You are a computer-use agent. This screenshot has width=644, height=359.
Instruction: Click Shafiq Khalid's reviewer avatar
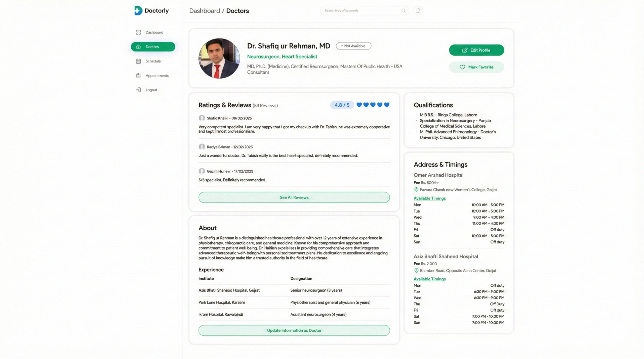(202, 118)
